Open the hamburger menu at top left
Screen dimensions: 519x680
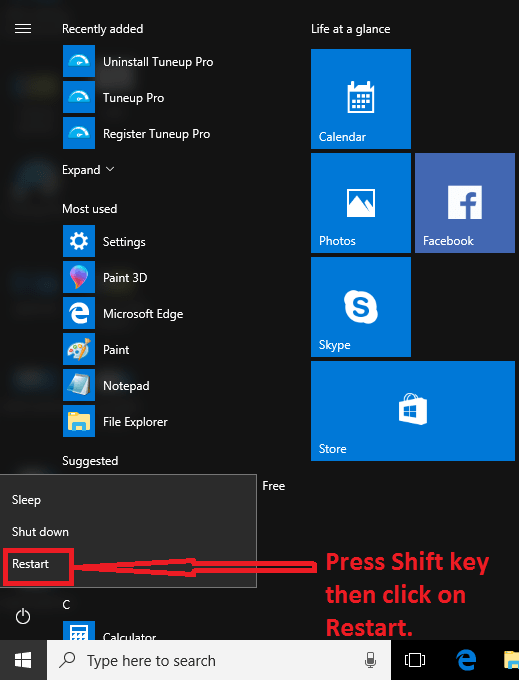pos(23,29)
